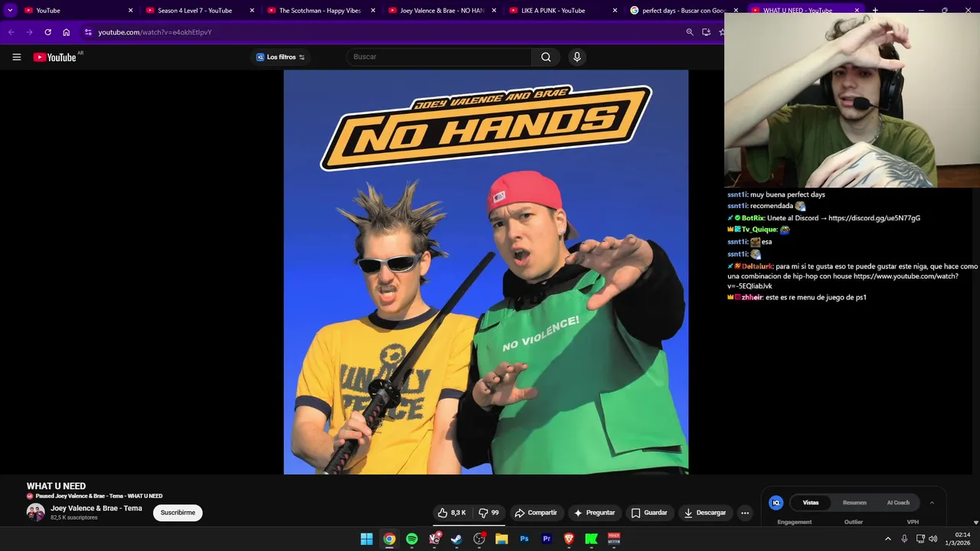This screenshot has height=551, width=980.
Task: Select the Vistas tab in extension panel
Action: 811,503
